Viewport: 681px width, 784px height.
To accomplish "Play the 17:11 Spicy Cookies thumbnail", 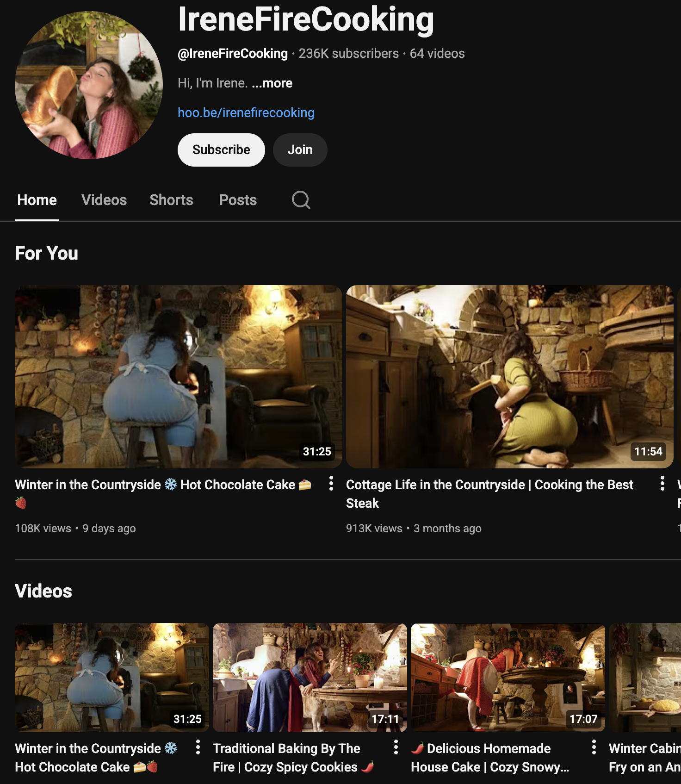I will click(x=310, y=678).
